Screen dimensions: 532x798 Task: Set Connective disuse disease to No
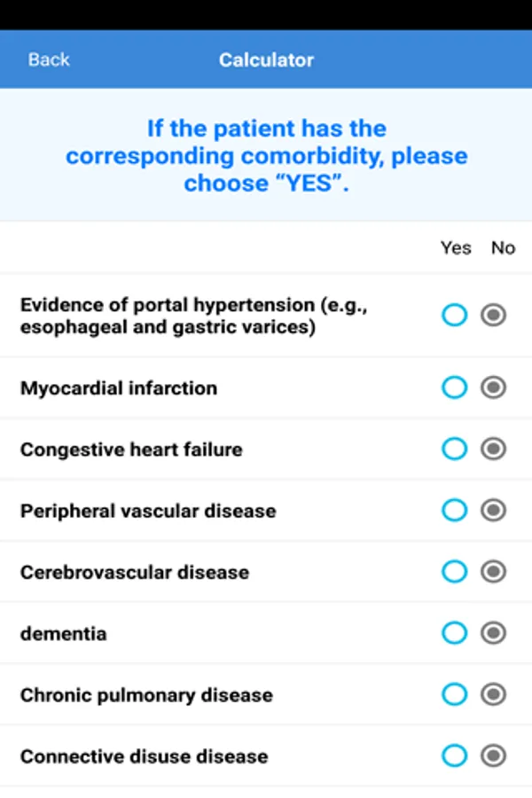click(x=494, y=755)
